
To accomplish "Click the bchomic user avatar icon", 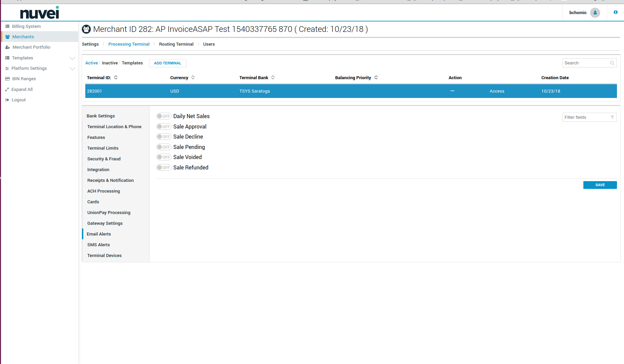I will 595,13.
